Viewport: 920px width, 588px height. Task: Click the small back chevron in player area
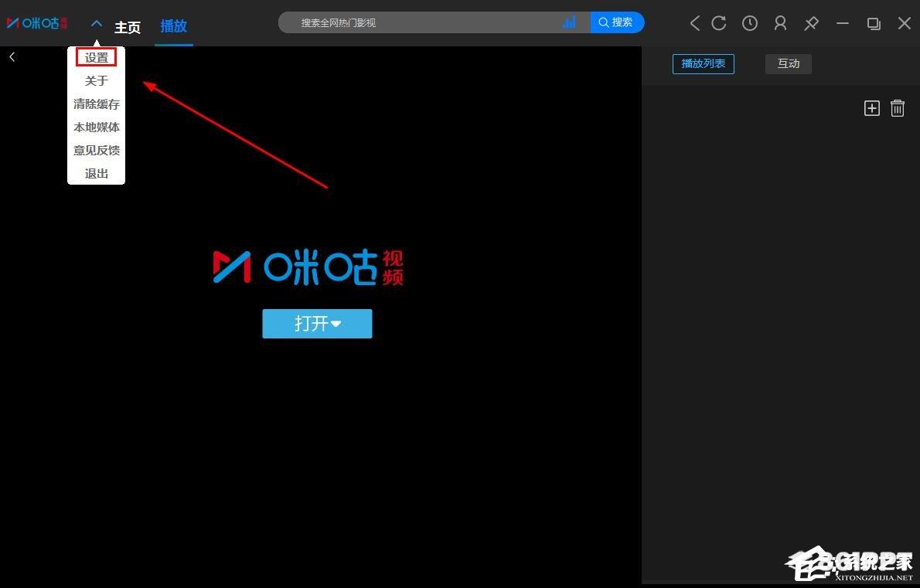(x=12, y=56)
